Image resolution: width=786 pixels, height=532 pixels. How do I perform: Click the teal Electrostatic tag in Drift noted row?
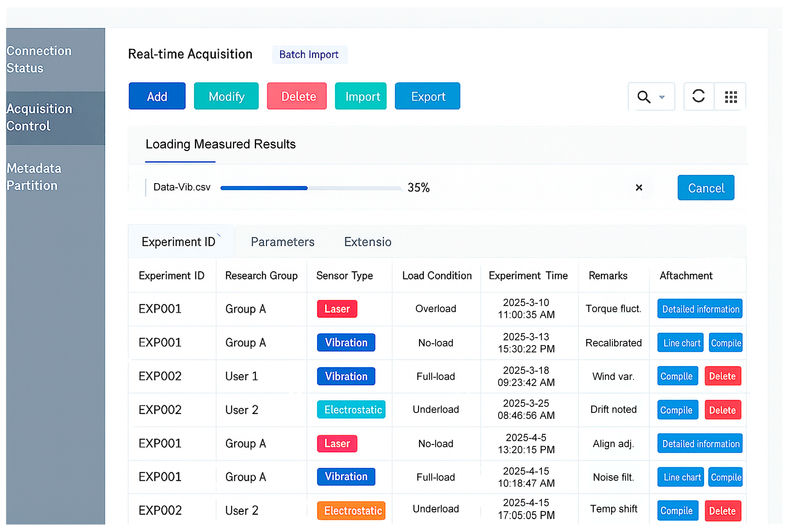click(x=351, y=410)
